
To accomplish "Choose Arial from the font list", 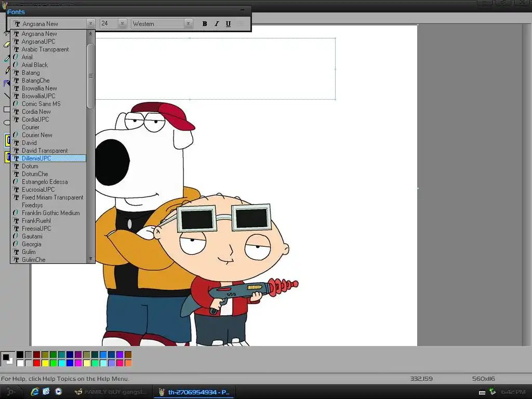I will (48, 57).
